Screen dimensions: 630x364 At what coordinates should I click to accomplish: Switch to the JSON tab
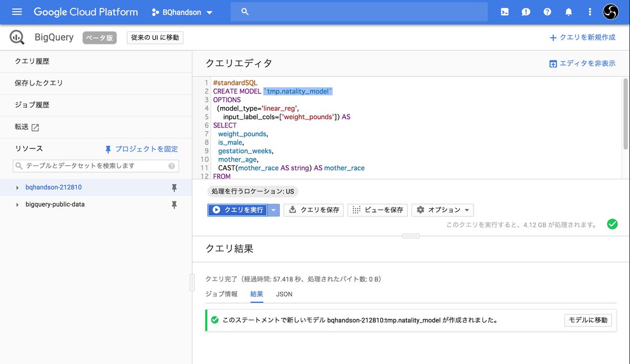[x=285, y=294]
